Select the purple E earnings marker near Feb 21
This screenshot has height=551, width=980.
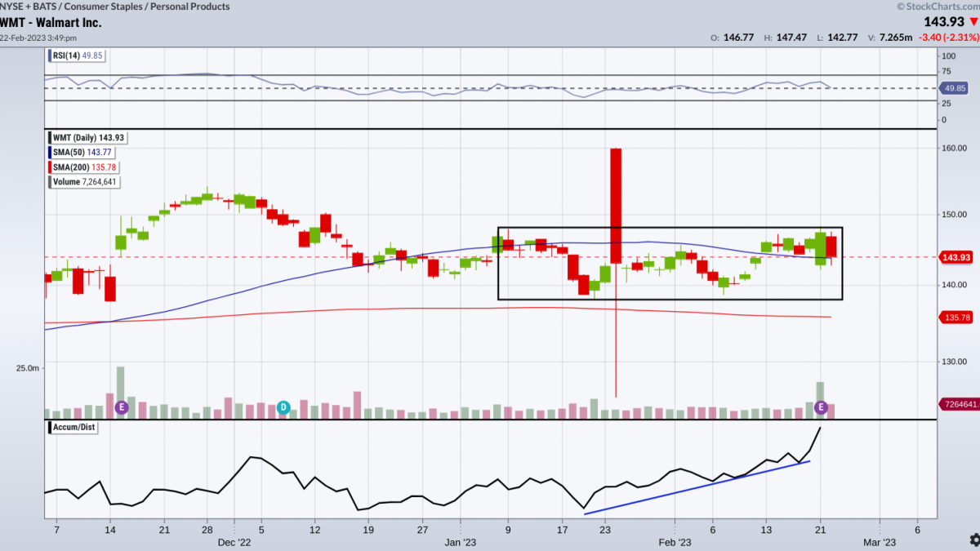(x=821, y=407)
